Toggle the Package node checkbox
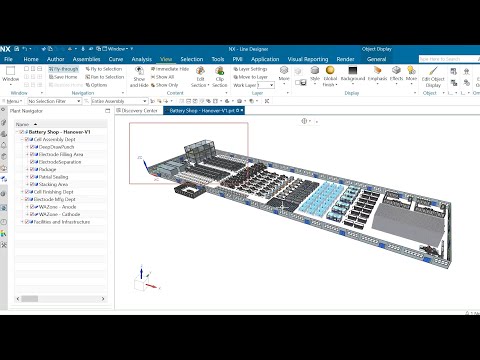 coord(32,169)
